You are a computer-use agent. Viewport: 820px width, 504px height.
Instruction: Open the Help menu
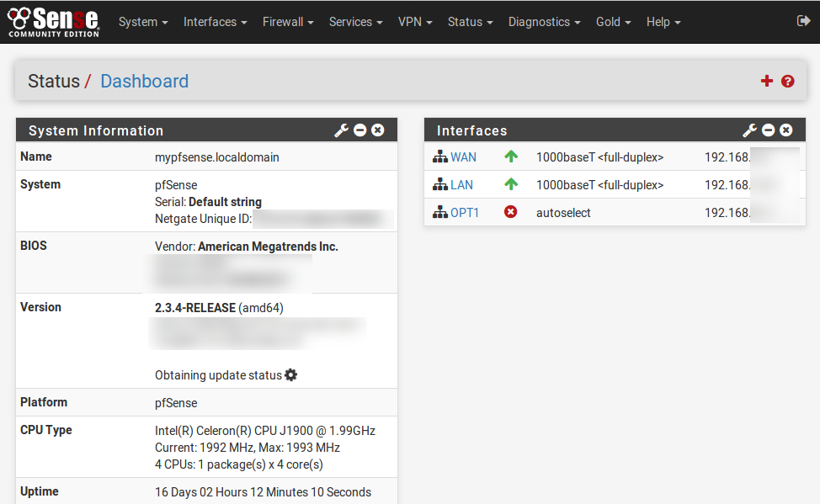663,22
